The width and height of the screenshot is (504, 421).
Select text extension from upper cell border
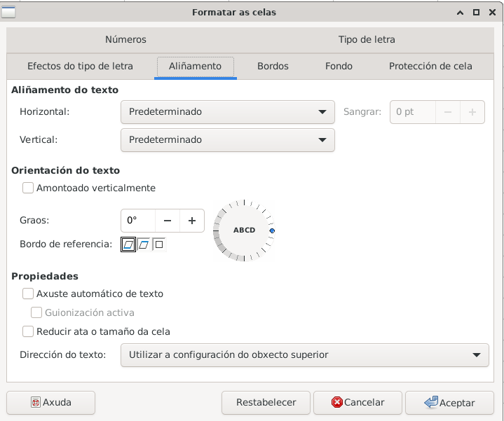pyautogui.click(x=144, y=244)
